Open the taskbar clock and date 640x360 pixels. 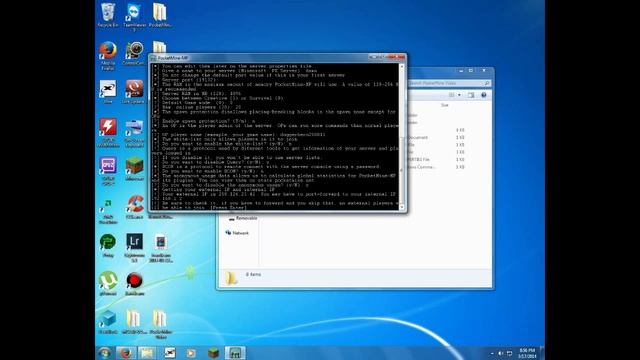click(x=527, y=353)
